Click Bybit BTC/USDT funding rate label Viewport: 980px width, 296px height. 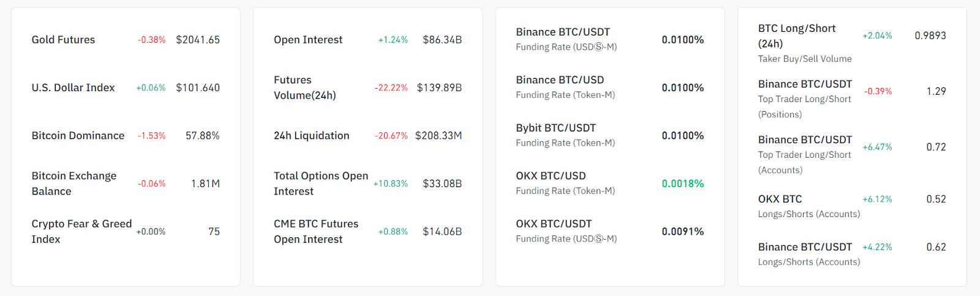(556, 128)
